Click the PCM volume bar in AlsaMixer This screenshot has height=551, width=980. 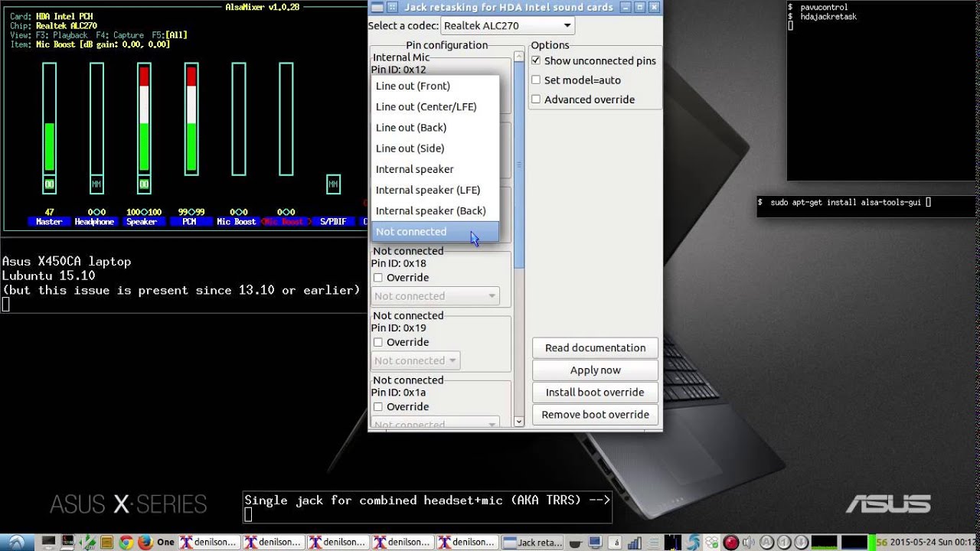tap(191, 118)
